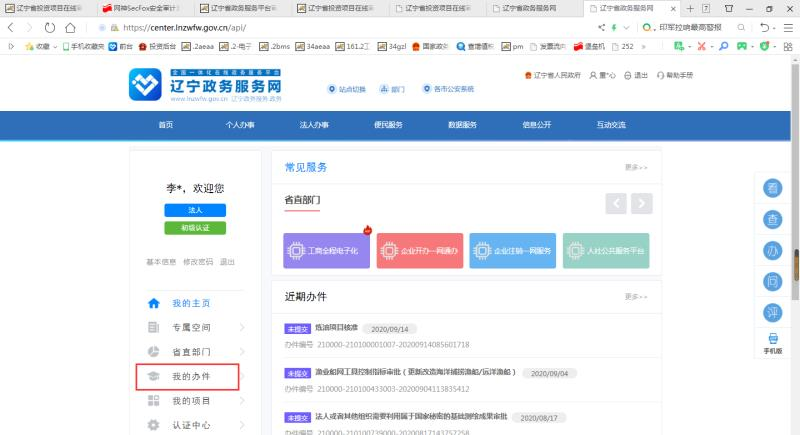800x435 pixels.
Task: Click the browser page refresh icon
Action: [48, 28]
